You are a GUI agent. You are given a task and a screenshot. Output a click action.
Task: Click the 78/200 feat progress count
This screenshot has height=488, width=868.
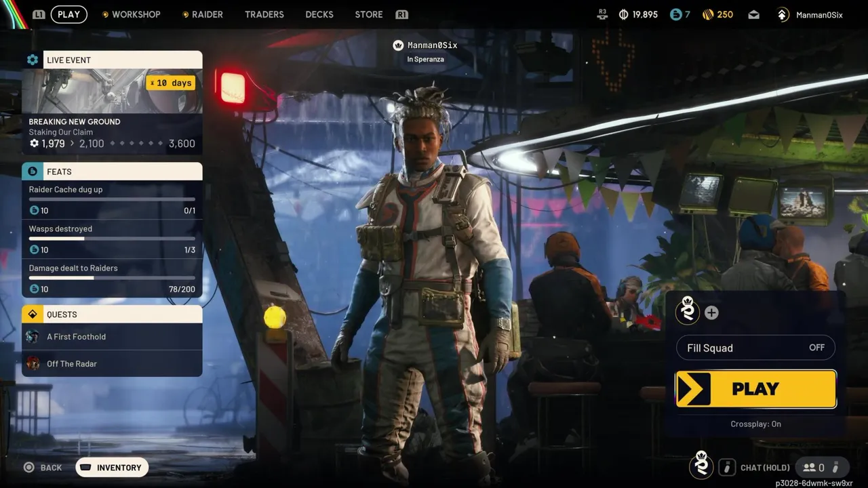tap(182, 289)
